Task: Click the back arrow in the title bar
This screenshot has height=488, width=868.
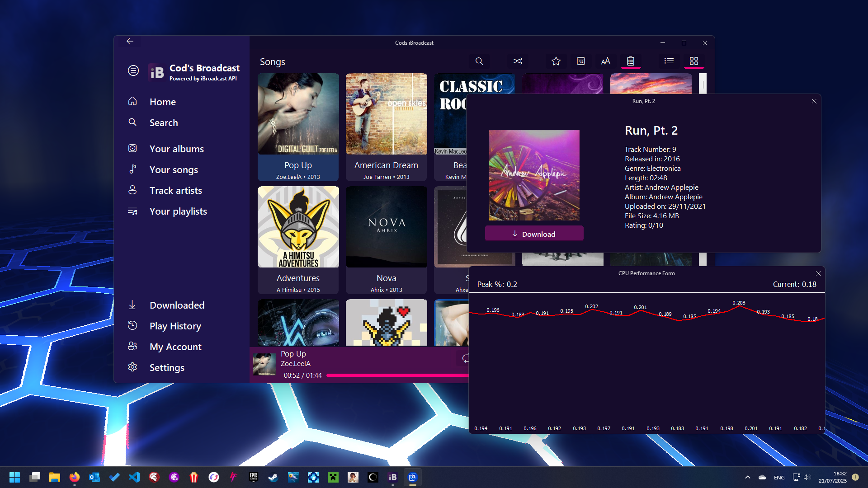Action: click(130, 41)
